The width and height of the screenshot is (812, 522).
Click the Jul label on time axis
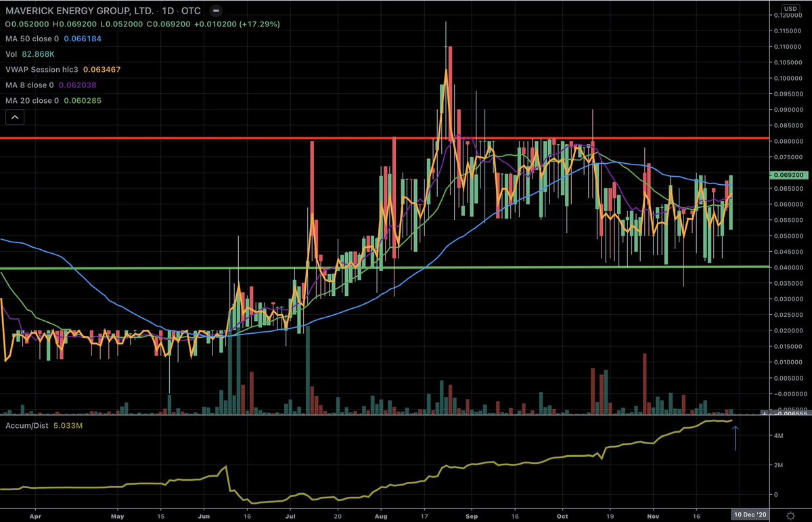tap(289, 515)
